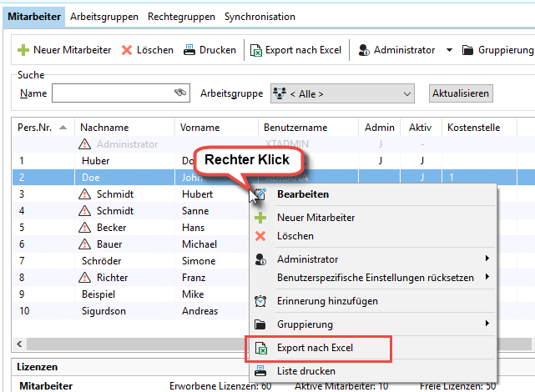Image resolution: width=535 pixels, height=392 pixels.
Task: Click the Gruppierung folder icon in toolbar
Action: [x=467, y=50]
